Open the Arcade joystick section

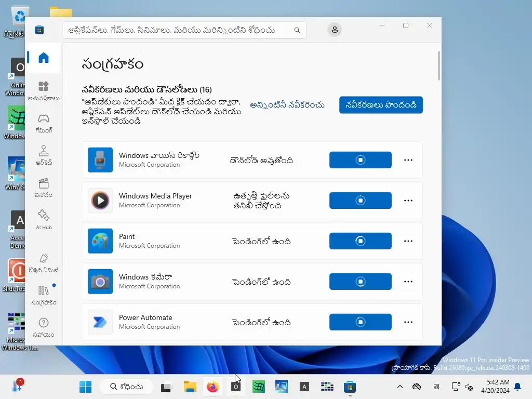coord(44,155)
